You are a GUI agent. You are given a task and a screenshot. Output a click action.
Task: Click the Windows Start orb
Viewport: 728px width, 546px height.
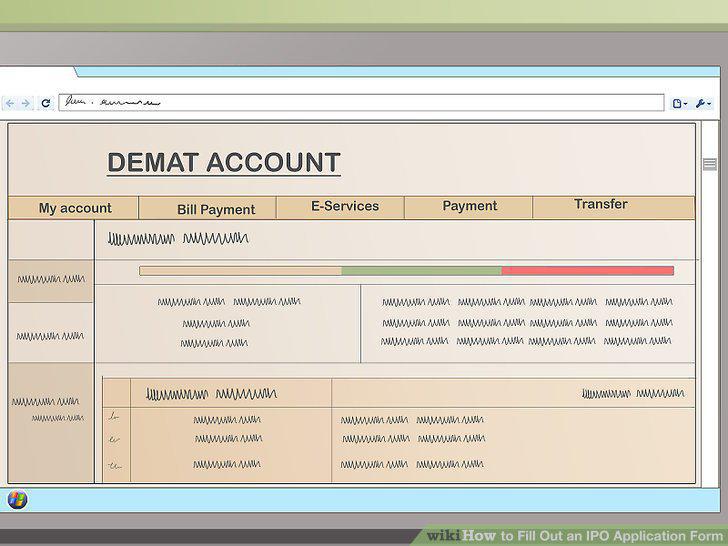(18, 500)
